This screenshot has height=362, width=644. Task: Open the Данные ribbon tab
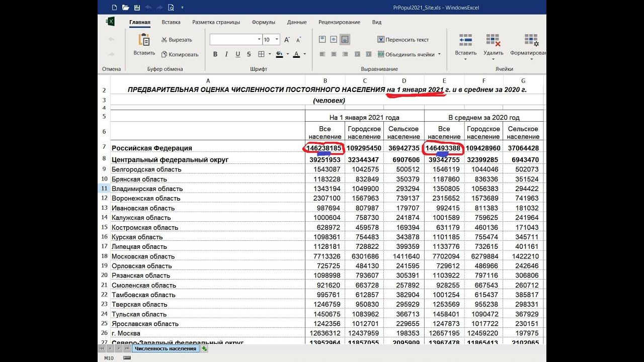coord(297,22)
